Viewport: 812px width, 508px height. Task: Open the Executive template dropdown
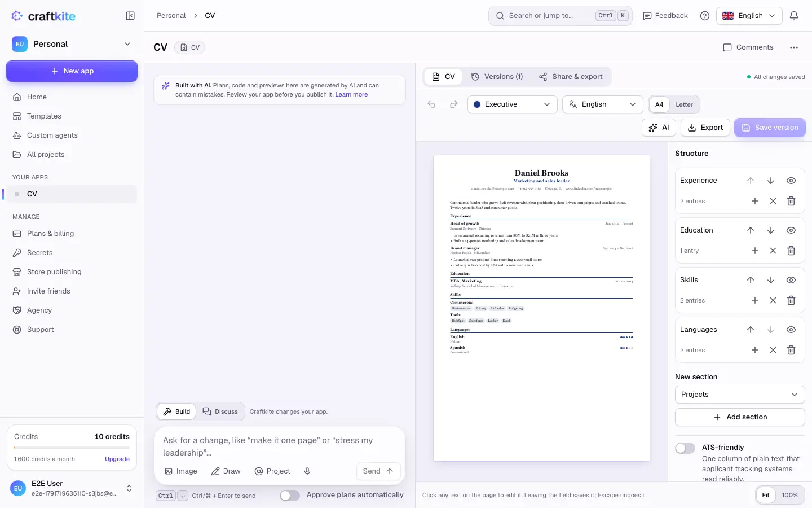coord(512,104)
